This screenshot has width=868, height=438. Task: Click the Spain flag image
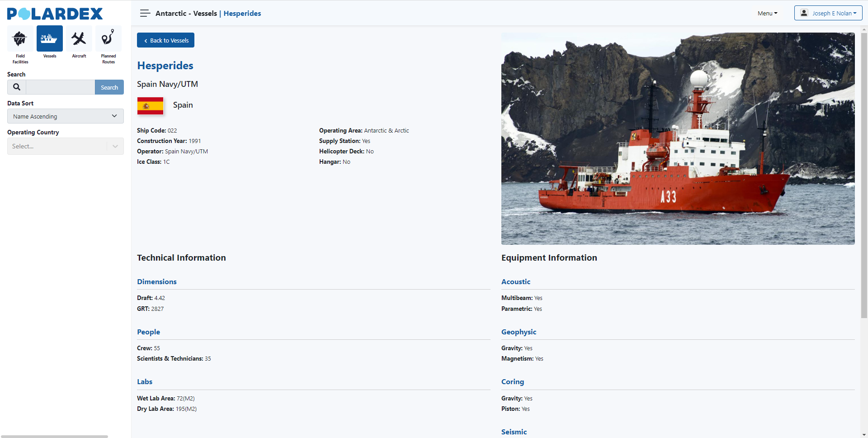(150, 105)
